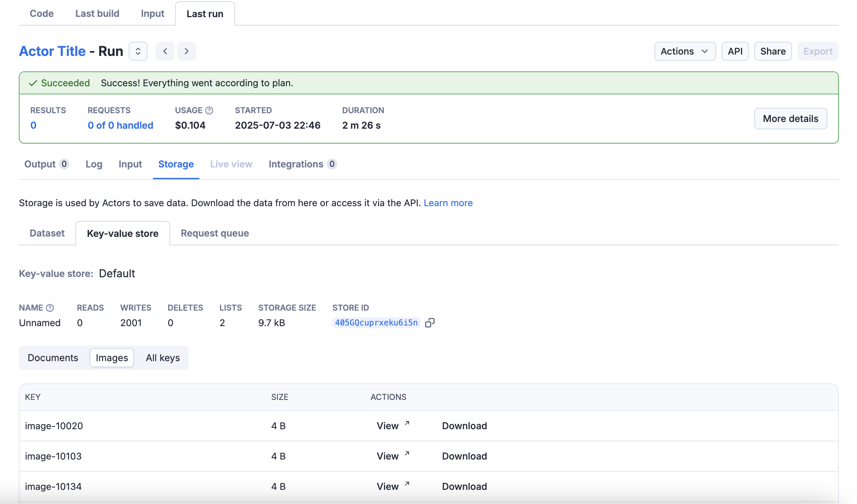
Task: Open the Request queue tab
Action: [x=215, y=233]
